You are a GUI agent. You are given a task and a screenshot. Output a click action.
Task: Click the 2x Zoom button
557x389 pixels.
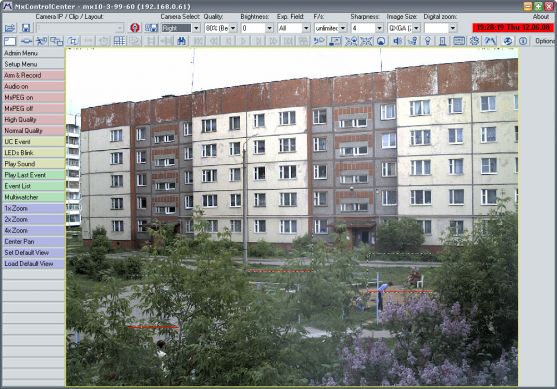[33, 219]
